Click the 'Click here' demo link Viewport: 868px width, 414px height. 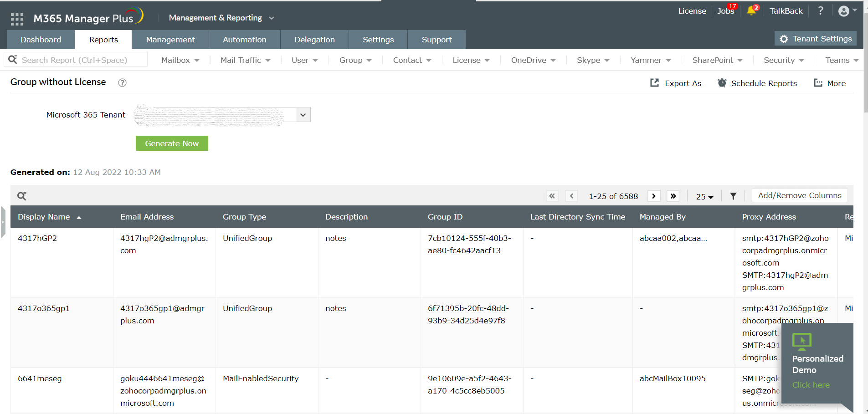pos(811,385)
